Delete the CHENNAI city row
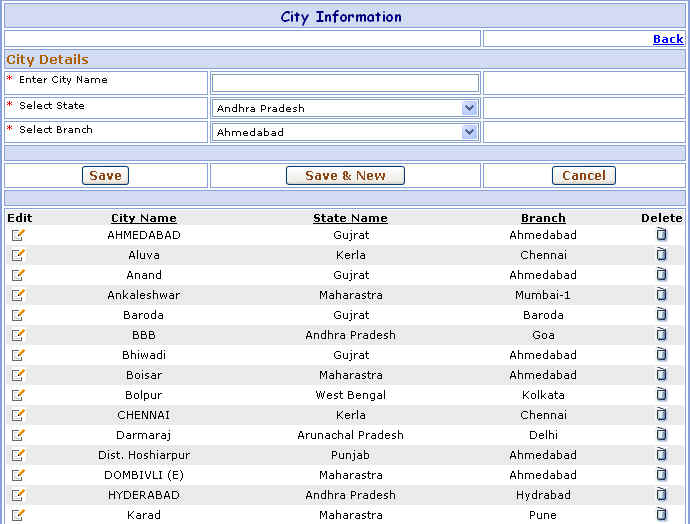Viewport: 690px width, 524px height. [x=661, y=415]
